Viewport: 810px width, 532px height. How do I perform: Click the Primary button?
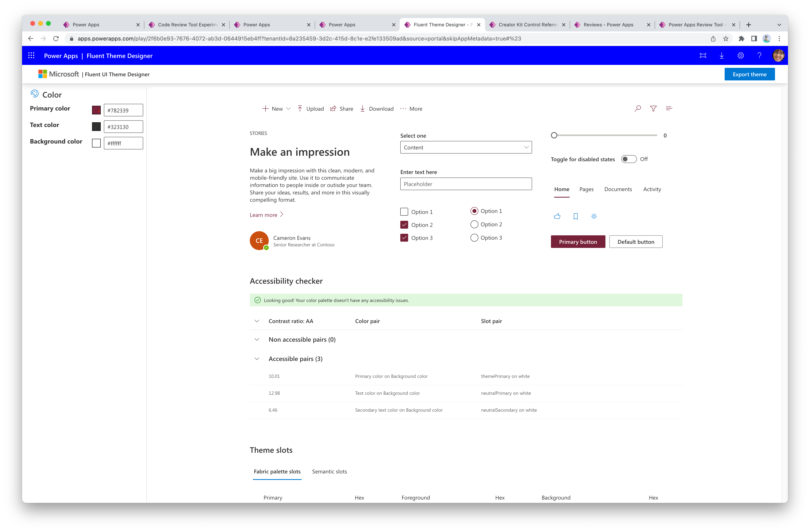(577, 242)
